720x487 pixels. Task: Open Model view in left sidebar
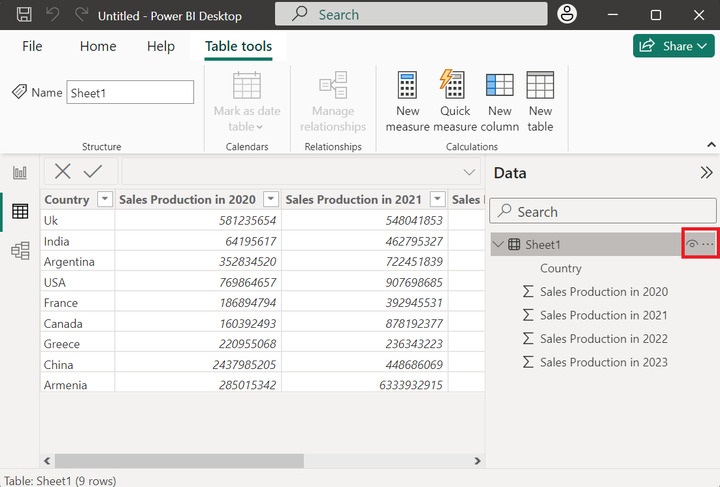click(x=19, y=251)
